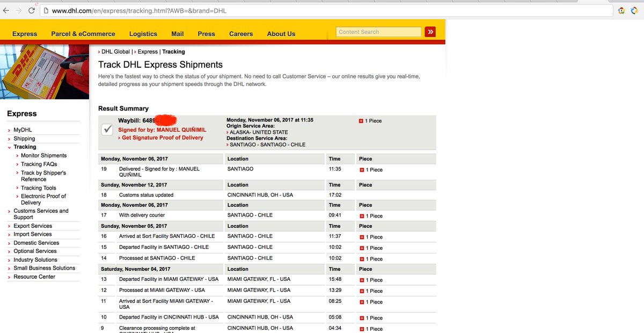
Task: Click the Content Search input field
Action: 379,32
